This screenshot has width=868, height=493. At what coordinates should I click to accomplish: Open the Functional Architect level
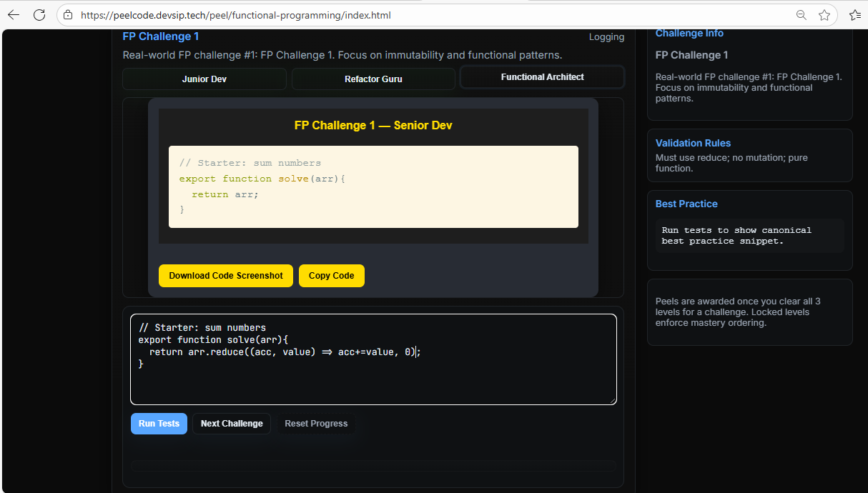pyautogui.click(x=541, y=76)
